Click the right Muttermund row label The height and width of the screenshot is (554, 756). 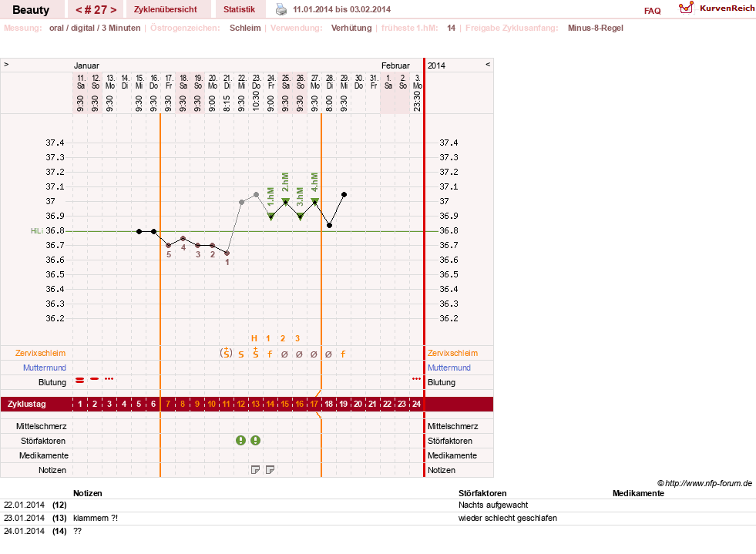pyautogui.click(x=449, y=368)
